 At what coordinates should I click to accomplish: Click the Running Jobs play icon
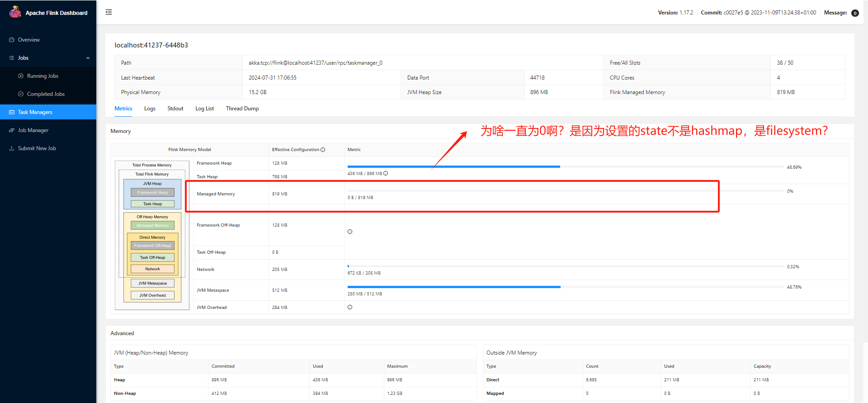(x=21, y=76)
